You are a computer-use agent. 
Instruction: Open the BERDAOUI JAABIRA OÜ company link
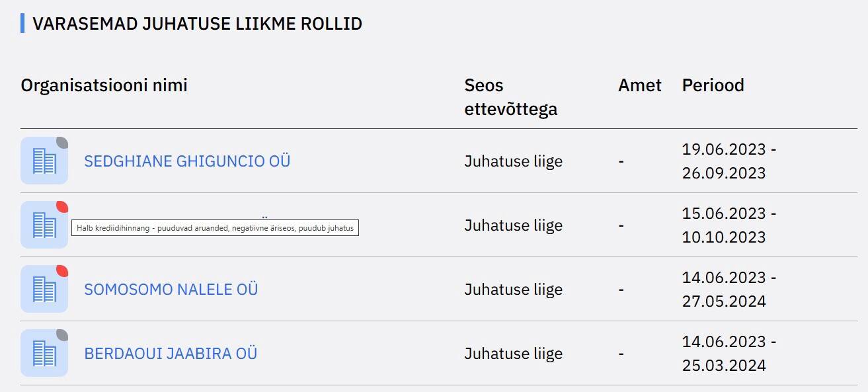(171, 354)
